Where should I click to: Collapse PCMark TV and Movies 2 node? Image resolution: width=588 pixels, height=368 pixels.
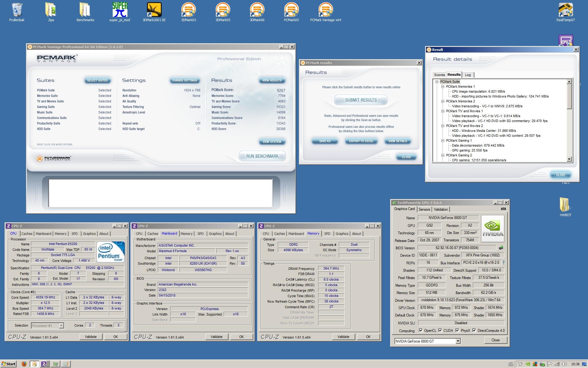pos(443,126)
